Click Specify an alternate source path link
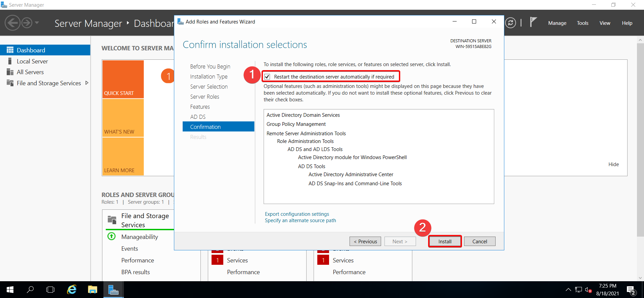The width and height of the screenshot is (644, 298). (x=300, y=220)
